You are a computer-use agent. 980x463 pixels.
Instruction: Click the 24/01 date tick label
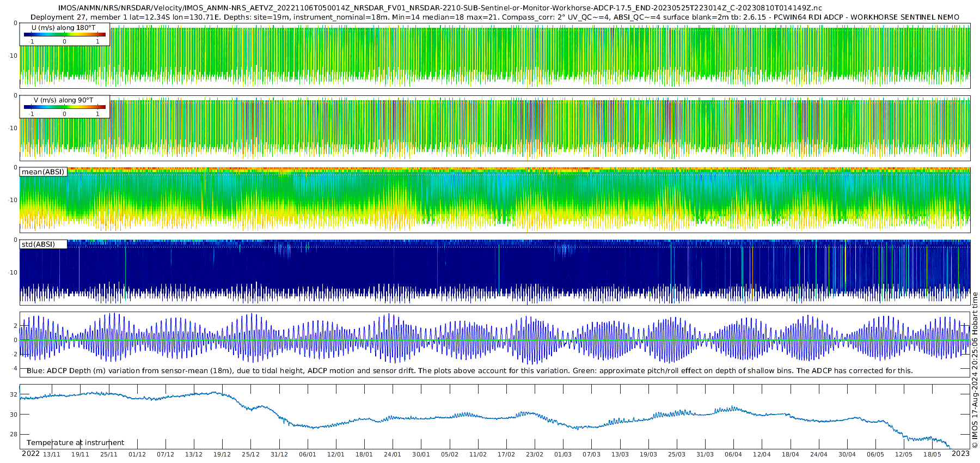[x=393, y=454]
